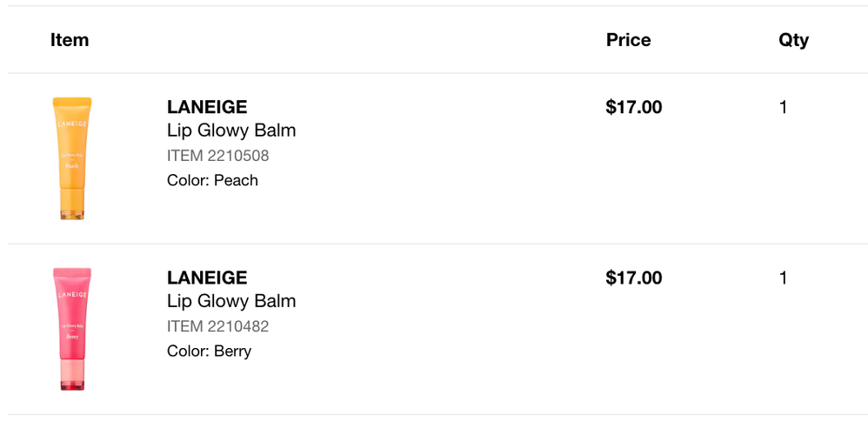Open the LANEIGE brand link for Berry item
This screenshot has height=422, width=868.
207,278
